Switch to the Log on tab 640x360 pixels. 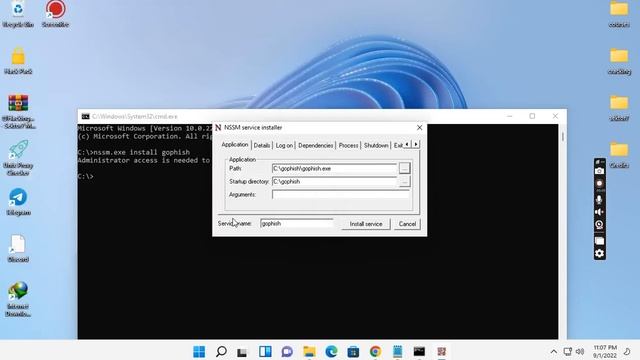pyautogui.click(x=284, y=145)
